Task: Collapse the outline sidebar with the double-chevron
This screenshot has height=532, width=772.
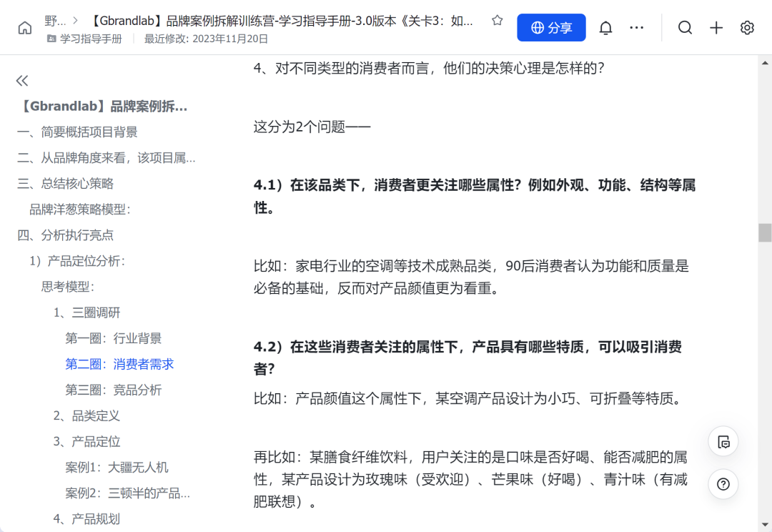Action: [x=21, y=81]
